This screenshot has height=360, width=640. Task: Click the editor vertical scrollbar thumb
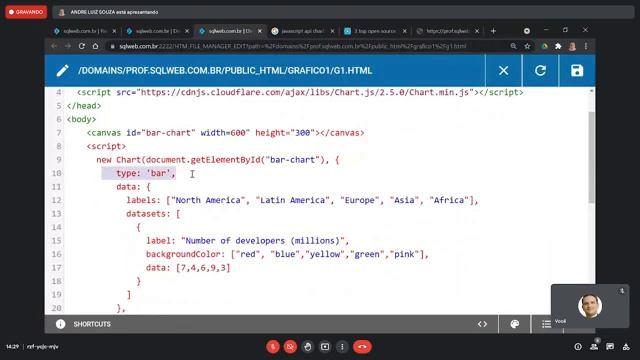591,157
